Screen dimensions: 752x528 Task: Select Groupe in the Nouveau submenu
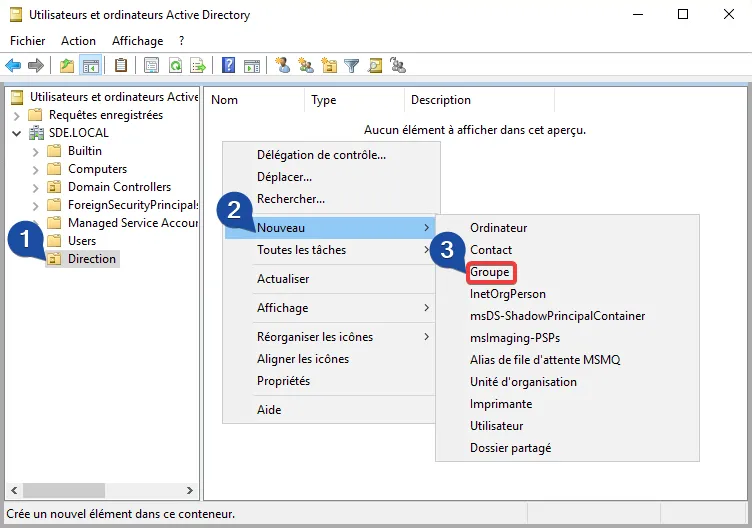pos(490,272)
